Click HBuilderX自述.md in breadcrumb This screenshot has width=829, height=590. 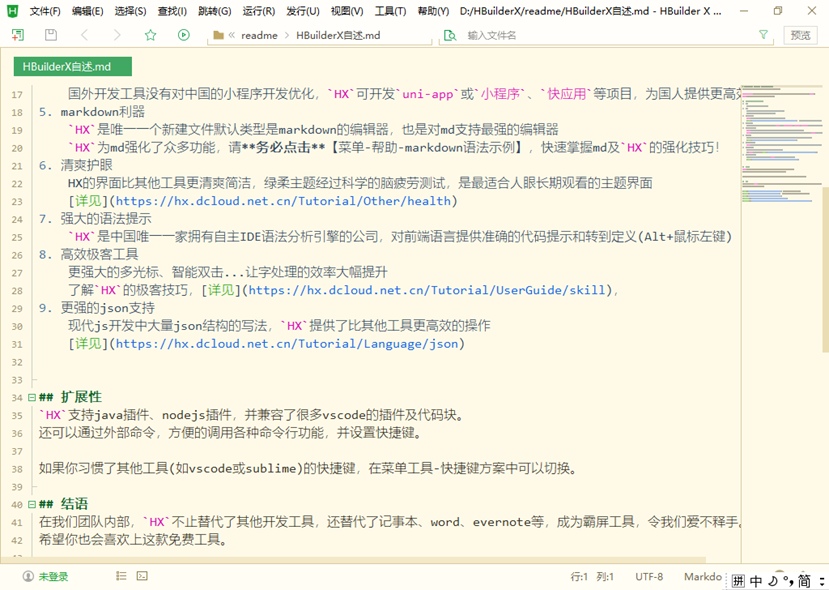(338, 35)
